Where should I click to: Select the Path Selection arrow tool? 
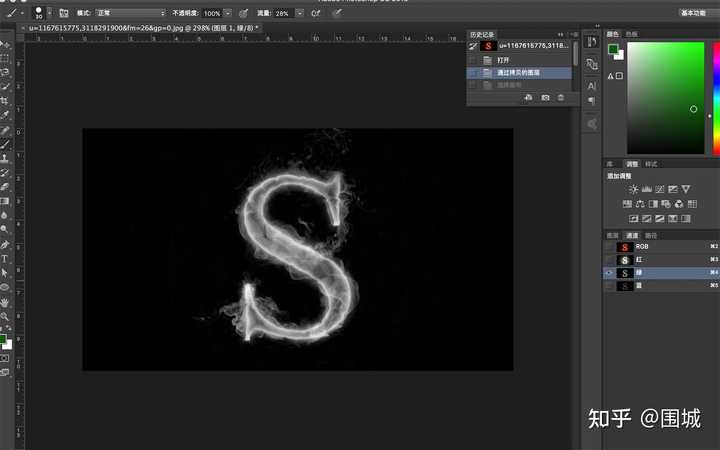pos(5,273)
